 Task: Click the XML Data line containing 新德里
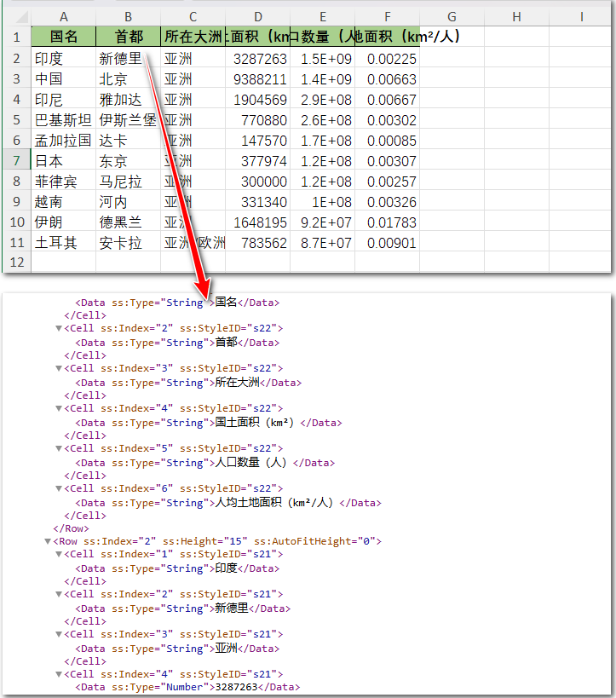coord(182,609)
